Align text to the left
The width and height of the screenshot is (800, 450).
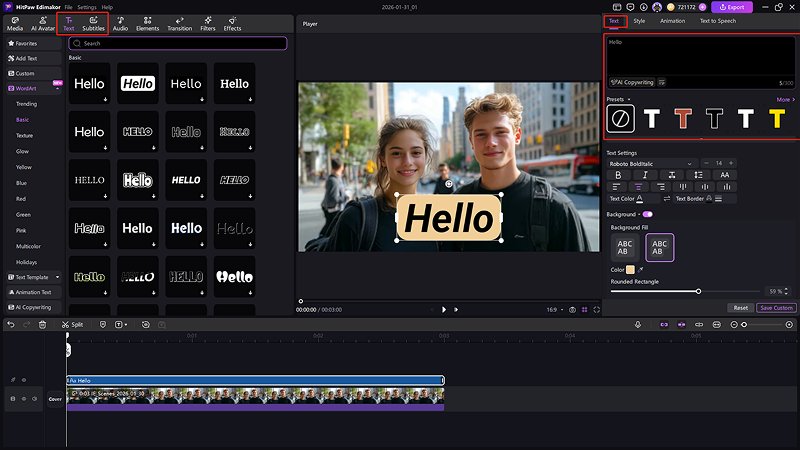pos(616,187)
